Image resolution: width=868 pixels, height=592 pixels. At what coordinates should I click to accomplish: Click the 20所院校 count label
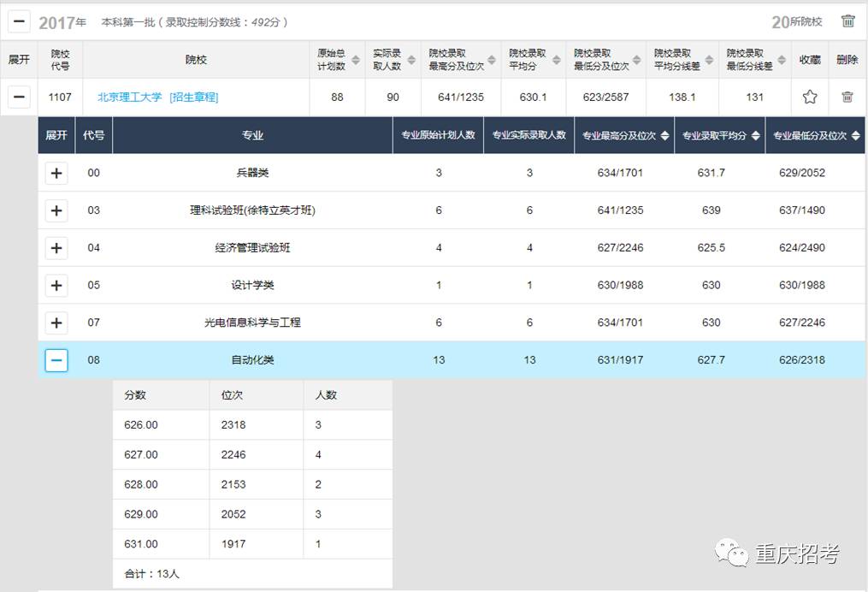(x=796, y=22)
